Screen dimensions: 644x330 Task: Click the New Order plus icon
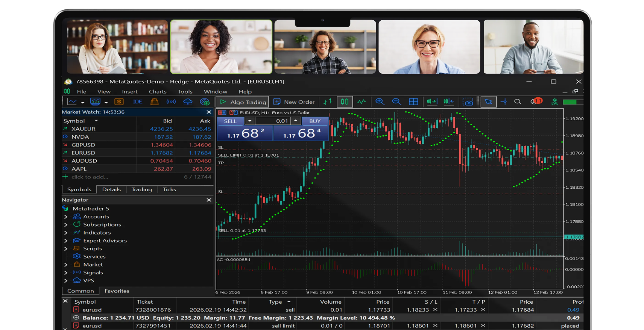click(277, 102)
